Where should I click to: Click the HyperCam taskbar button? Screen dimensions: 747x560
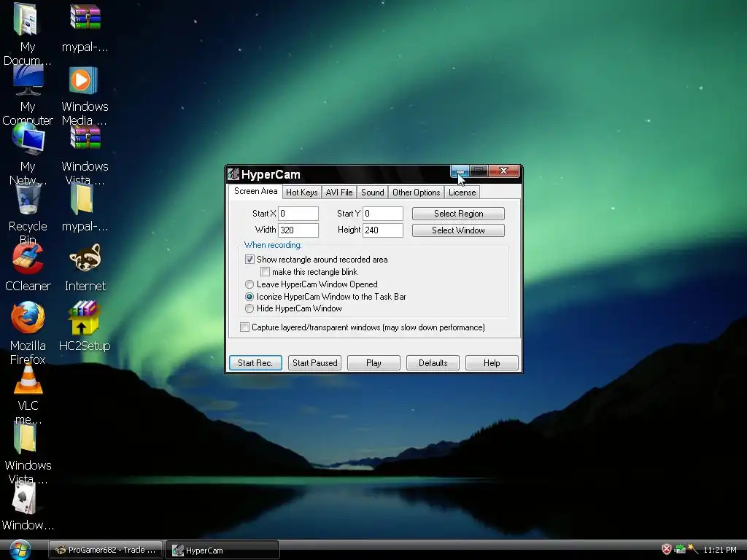click(222, 550)
